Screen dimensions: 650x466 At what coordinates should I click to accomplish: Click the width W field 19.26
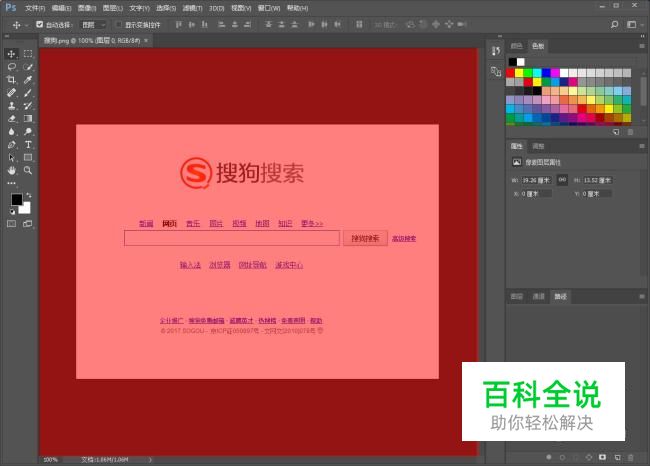click(536, 180)
